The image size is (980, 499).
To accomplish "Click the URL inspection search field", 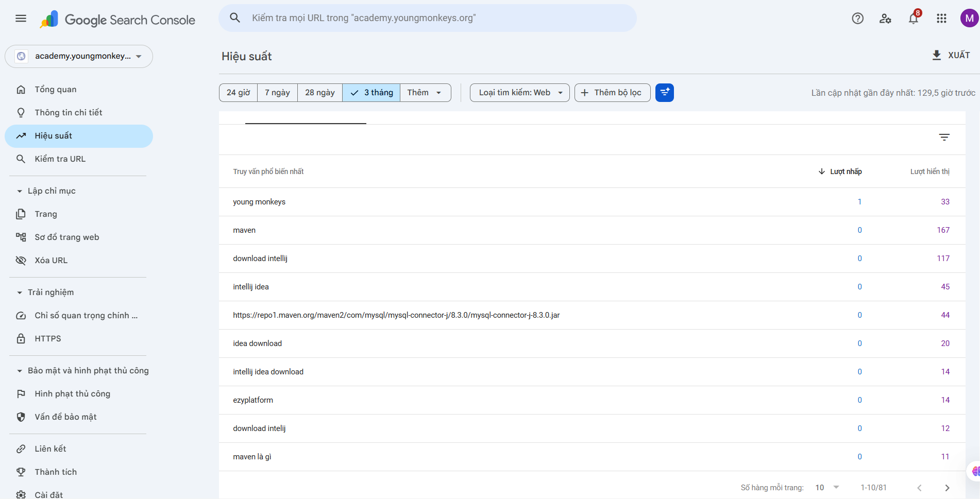I will pyautogui.click(x=428, y=18).
